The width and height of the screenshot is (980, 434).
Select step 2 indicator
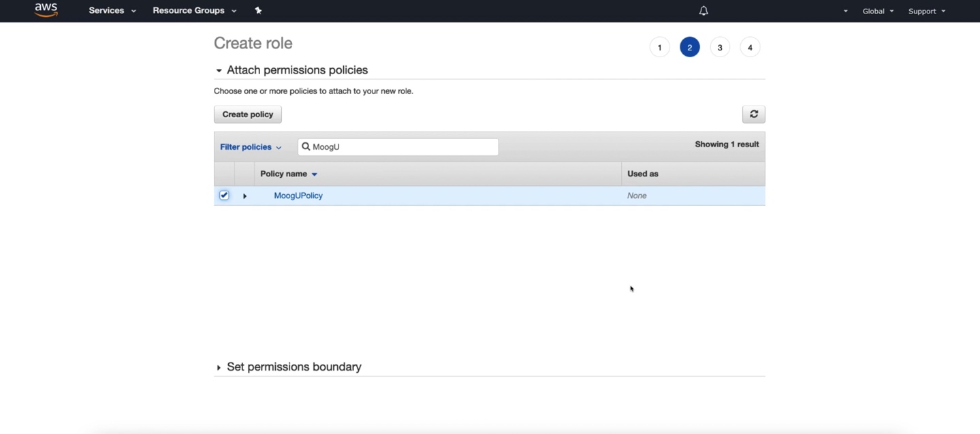point(690,47)
